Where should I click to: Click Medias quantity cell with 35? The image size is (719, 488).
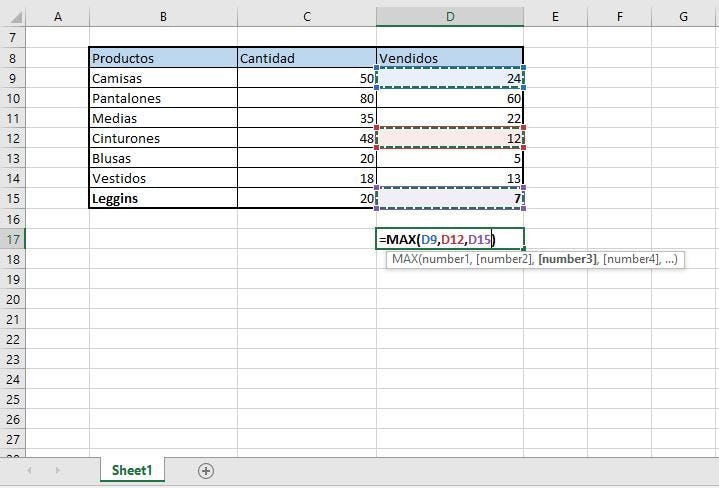tap(307, 118)
